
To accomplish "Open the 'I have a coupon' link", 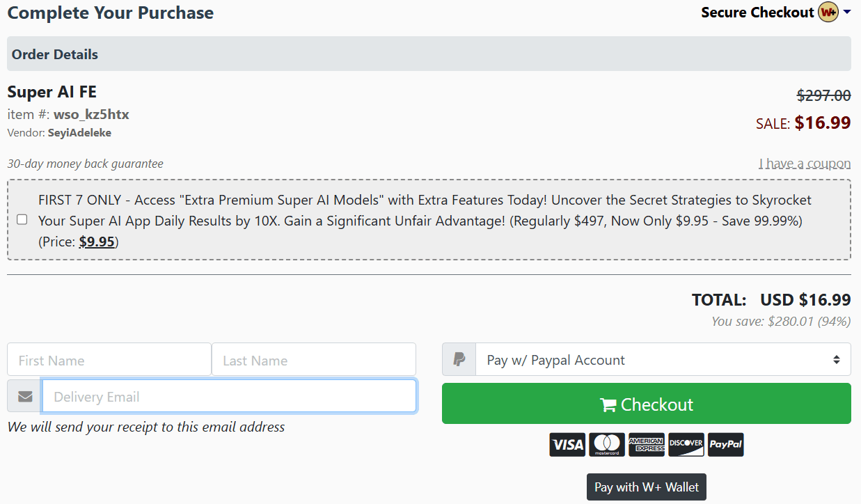I will coord(805,163).
